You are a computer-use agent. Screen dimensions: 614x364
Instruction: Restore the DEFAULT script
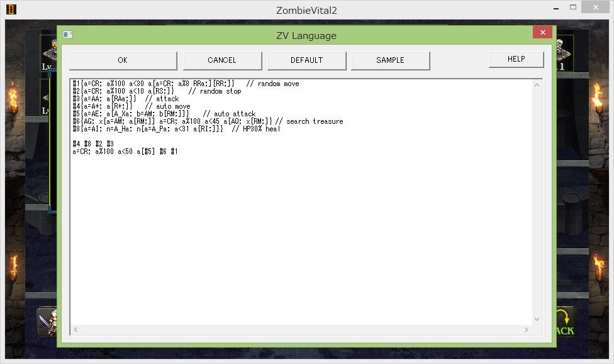click(307, 60)
